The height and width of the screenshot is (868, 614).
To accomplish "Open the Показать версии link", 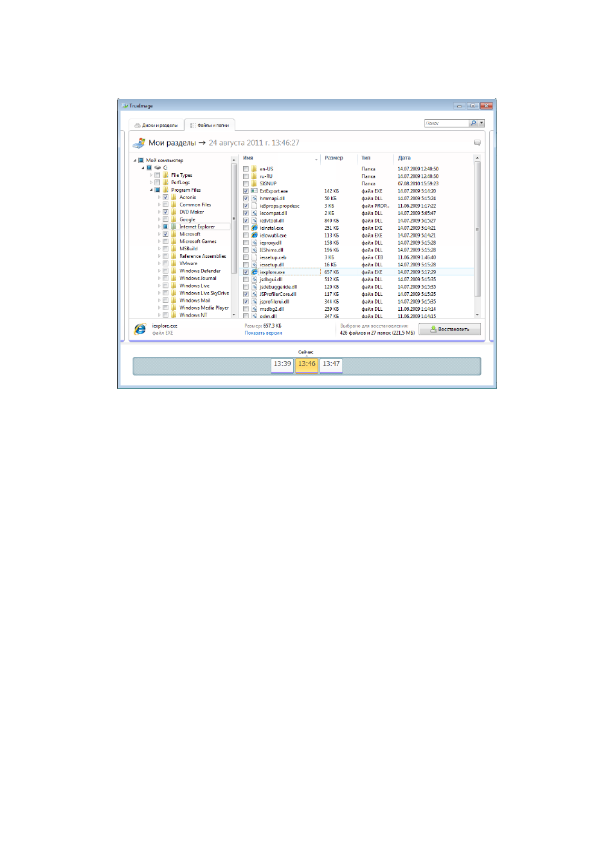I will pos(263,333).
